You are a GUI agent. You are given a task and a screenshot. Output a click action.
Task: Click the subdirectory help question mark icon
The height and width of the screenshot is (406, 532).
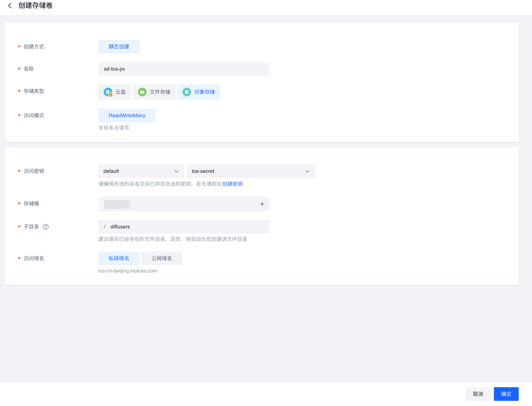tap(46, 227)
